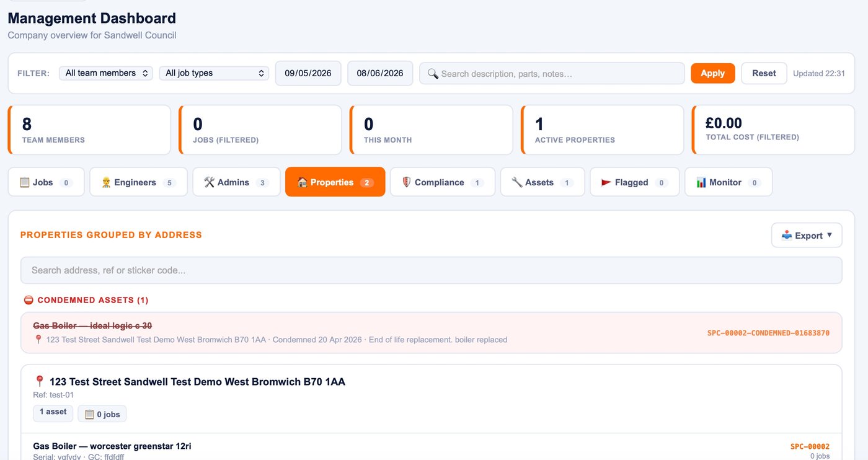Open the All job types dropdown
Viewport: 868px width, 460px height.
click(x=214, y=73)
